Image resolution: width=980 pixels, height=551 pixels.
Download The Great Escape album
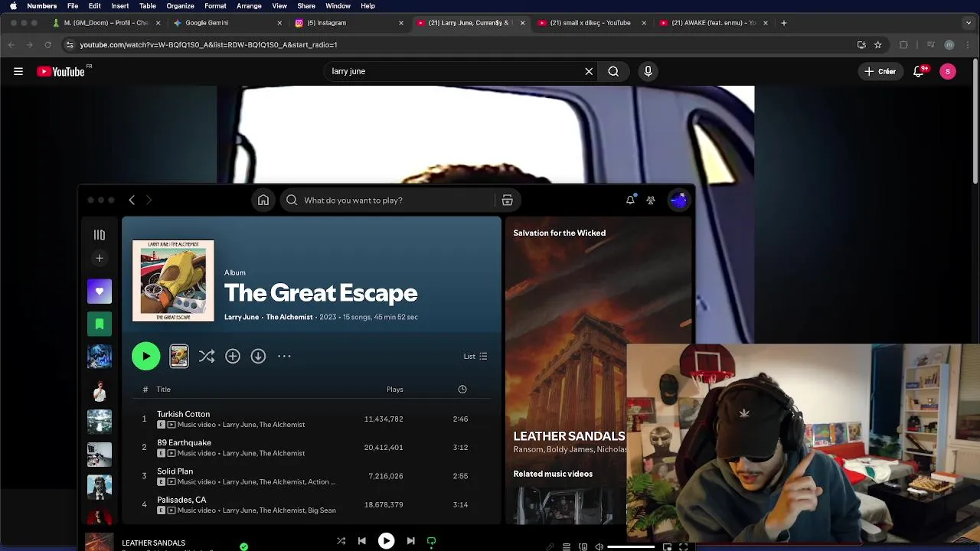pyautogui.click(x=258, y=356)
